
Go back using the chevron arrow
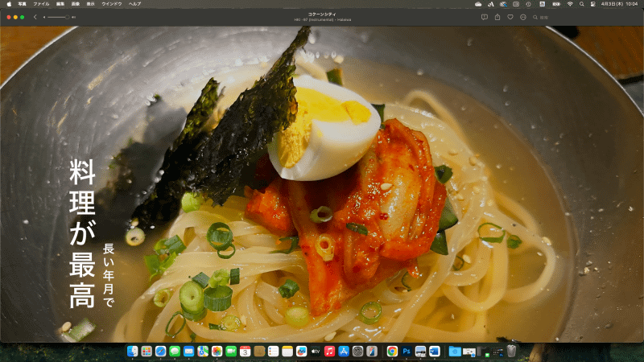pyautogui.click(x=35, y=17)
